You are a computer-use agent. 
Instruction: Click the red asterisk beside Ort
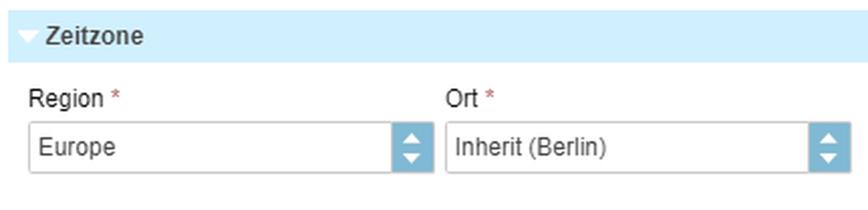point(490,94)
